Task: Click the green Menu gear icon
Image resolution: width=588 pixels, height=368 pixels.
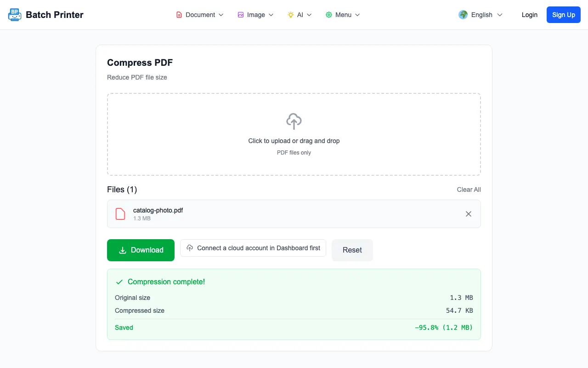Action: (329, 15)
